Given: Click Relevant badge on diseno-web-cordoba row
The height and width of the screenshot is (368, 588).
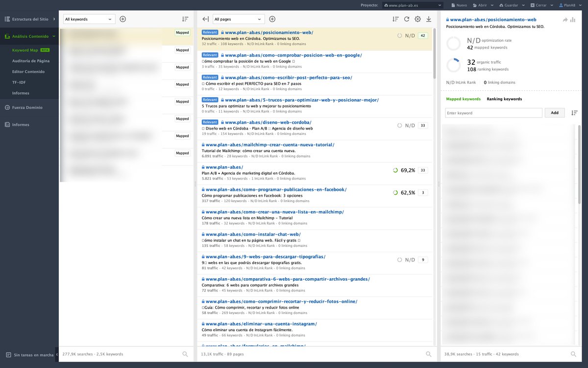Looking at the screenshot, I should (x=210, y=122).
